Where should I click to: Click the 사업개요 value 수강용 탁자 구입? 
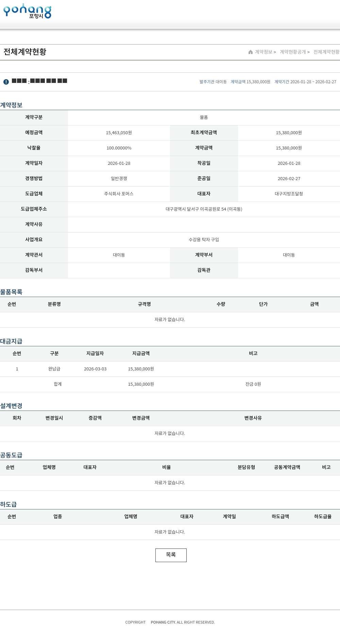(204, 240)
